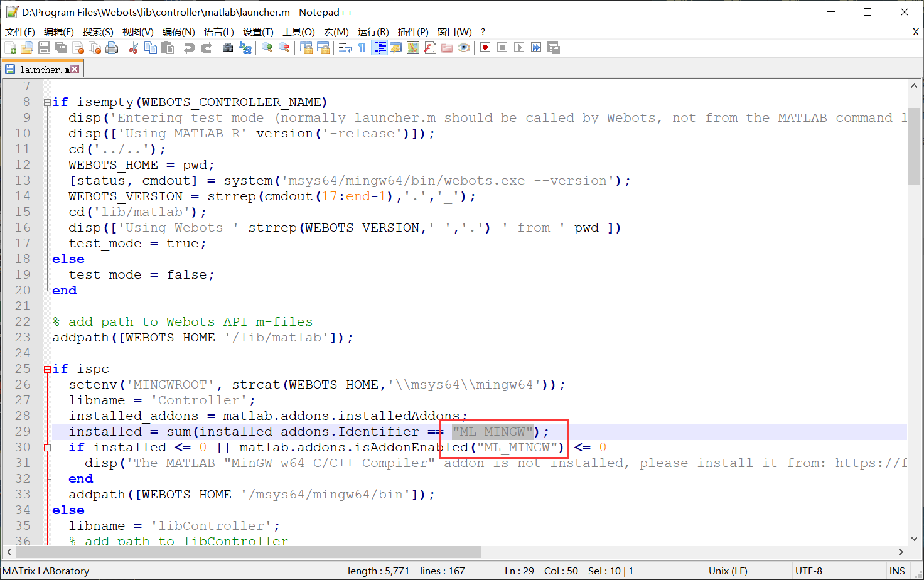Print the document from the toolbar
Screen dimensions: 924x580
pyautogui.click(x=112, y=47)
